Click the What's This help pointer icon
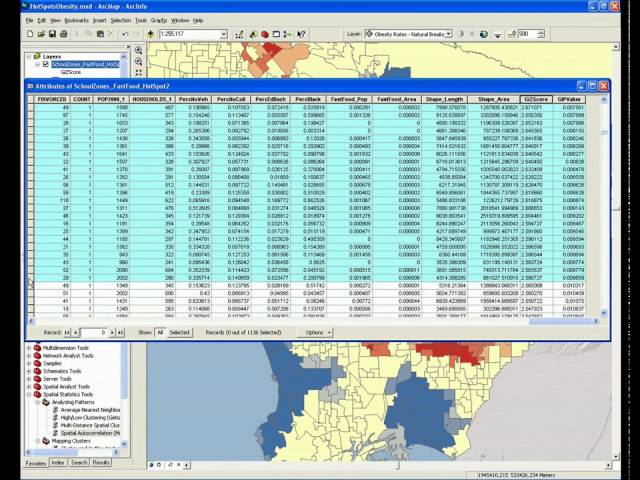The width and height of the screenshot is (640, 480). tap(301, 34)
